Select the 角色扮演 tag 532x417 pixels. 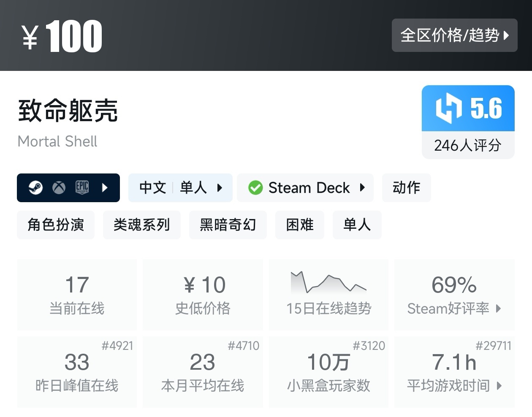56,225
